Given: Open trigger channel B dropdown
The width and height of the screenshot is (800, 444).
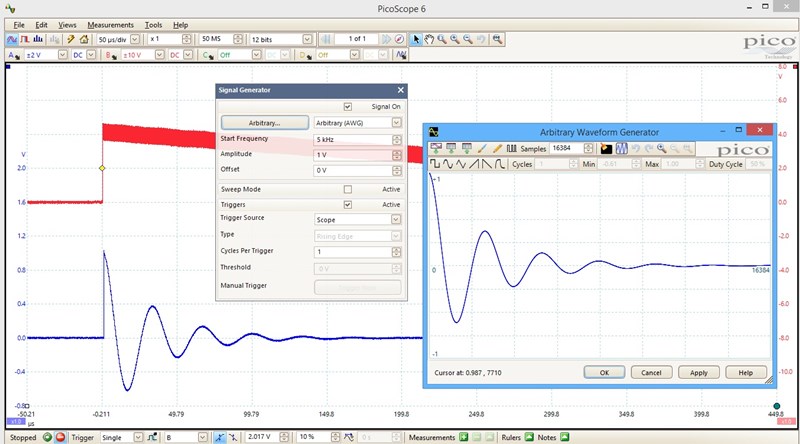Looking at the screenshot, I should coord(203,437).
